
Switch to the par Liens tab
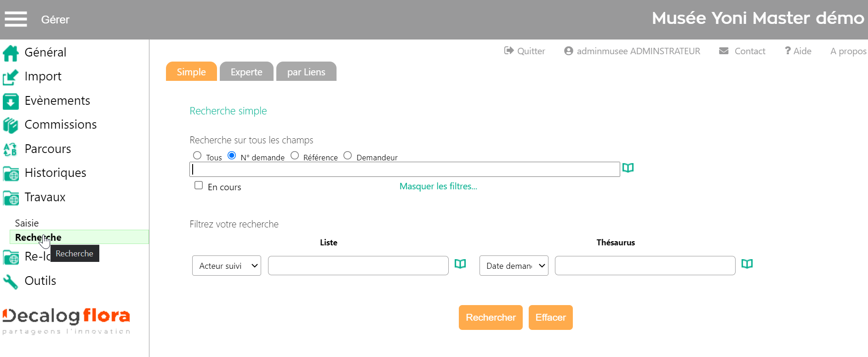[306, 72]
